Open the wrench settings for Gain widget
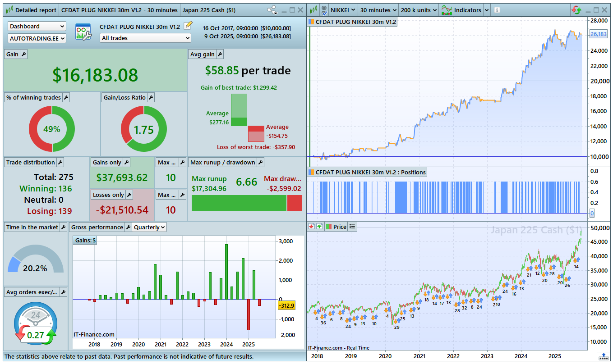Screen dimensions: 613x364 pos(24,54)
